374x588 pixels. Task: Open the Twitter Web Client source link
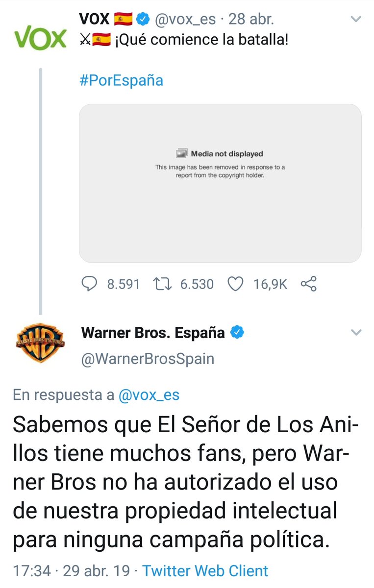[x=205, y=571]
